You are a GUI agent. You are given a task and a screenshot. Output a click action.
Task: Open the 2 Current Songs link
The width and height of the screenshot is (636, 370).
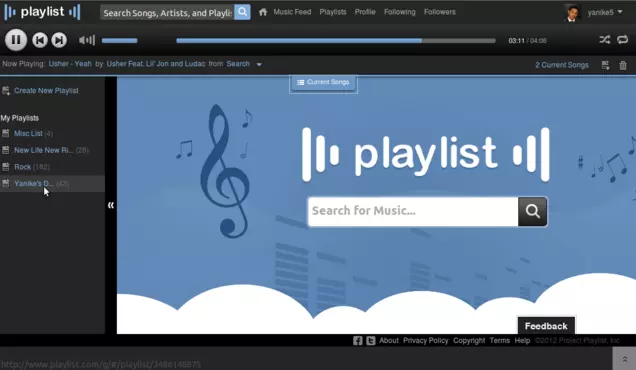(561, 65)
